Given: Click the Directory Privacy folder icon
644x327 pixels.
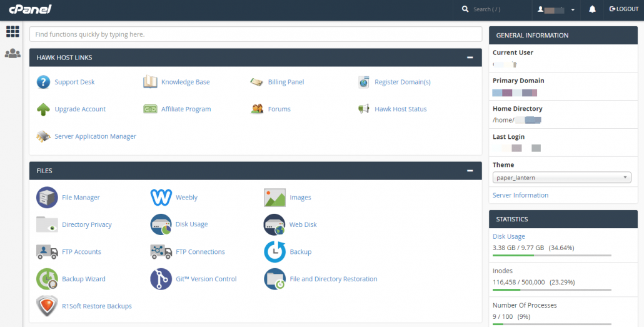Looking at the screenshot, I should pos(47,224).
